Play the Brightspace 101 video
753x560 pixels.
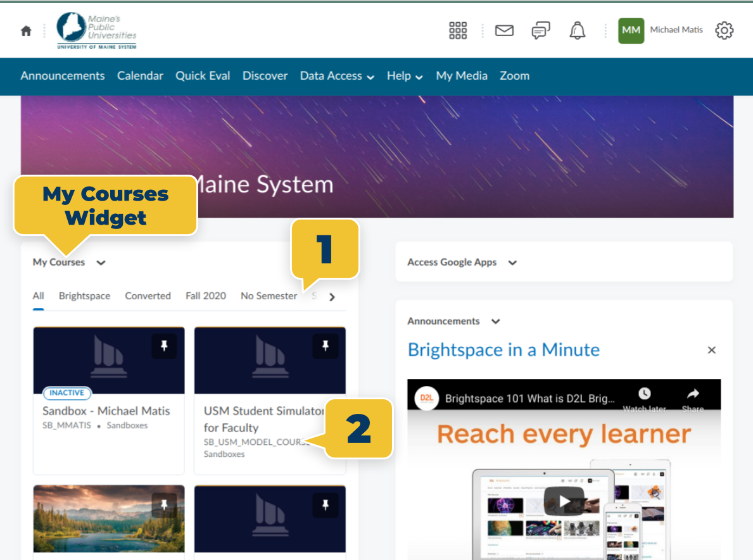pos(564,501)
